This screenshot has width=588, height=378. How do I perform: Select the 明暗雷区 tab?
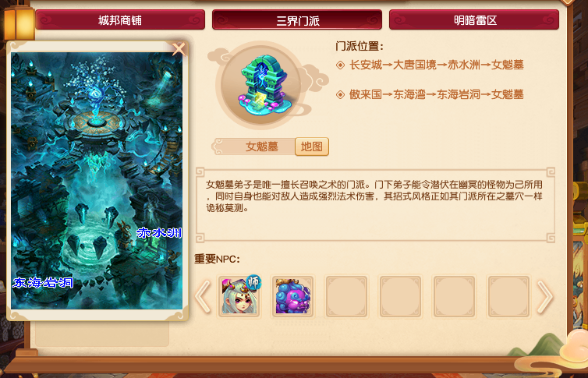pyautogui.click(x=474, y=19)
